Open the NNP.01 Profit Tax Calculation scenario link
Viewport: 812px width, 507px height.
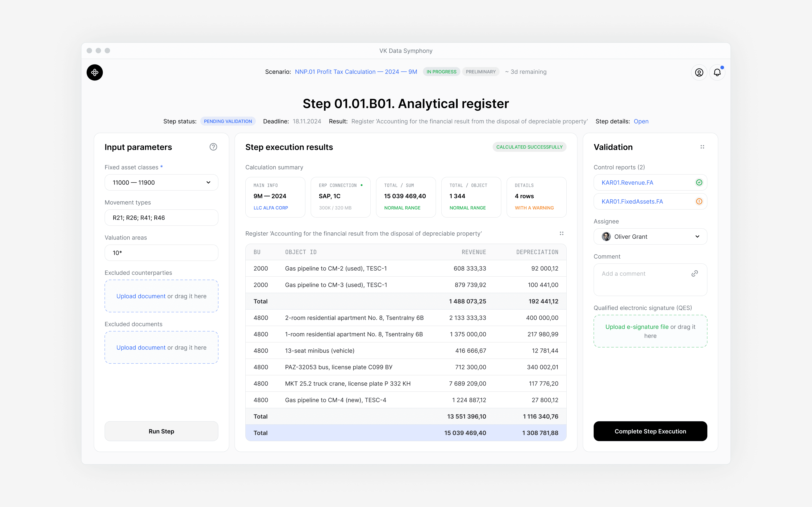click(x=356, y=72)
